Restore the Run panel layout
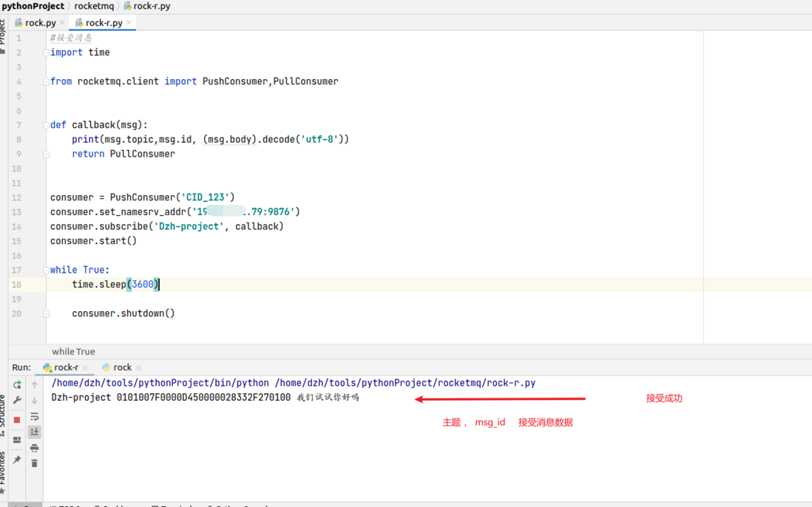 pyautogui.click(x=17, y=440)
